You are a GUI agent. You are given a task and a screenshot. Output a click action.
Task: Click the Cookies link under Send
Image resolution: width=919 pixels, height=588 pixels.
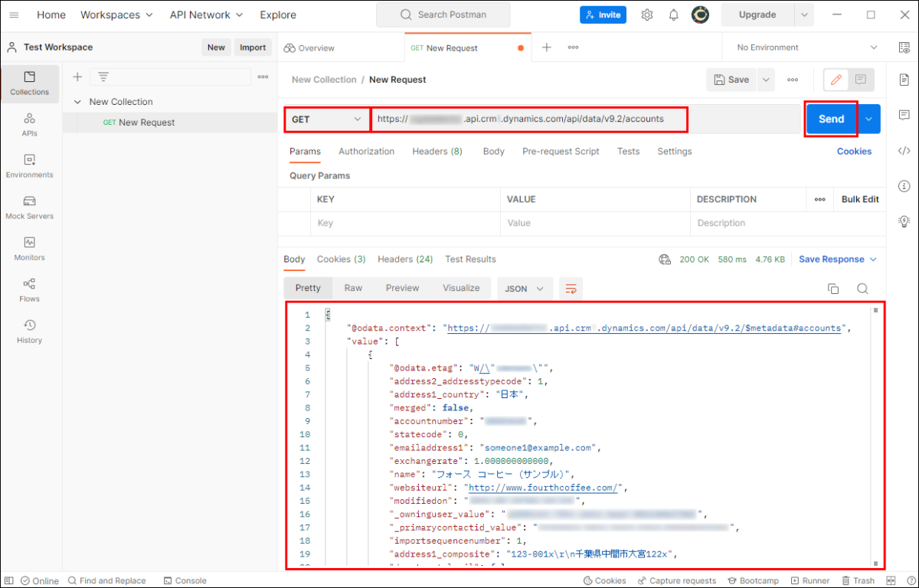coord(854,152)
